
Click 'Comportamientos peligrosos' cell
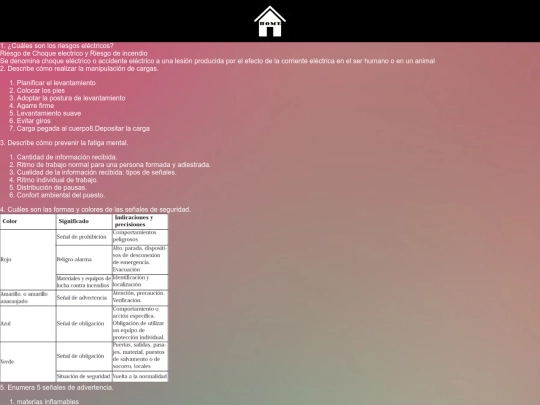coord(140,237)
